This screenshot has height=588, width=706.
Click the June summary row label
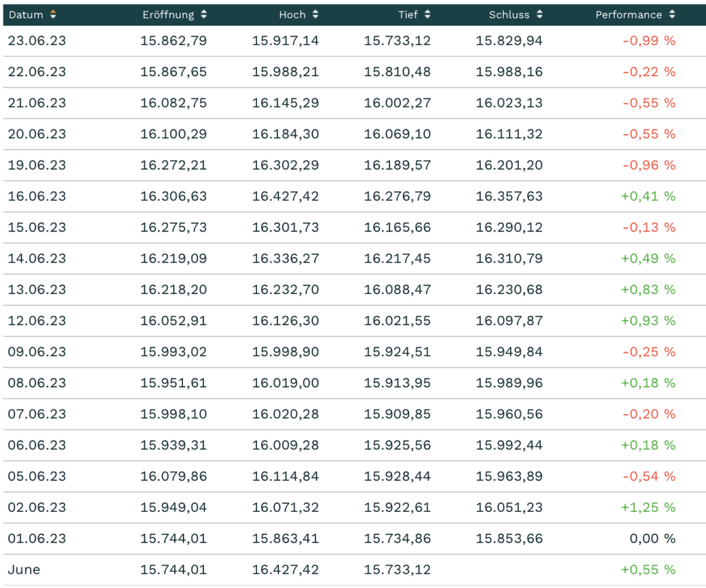pos(24,569)
